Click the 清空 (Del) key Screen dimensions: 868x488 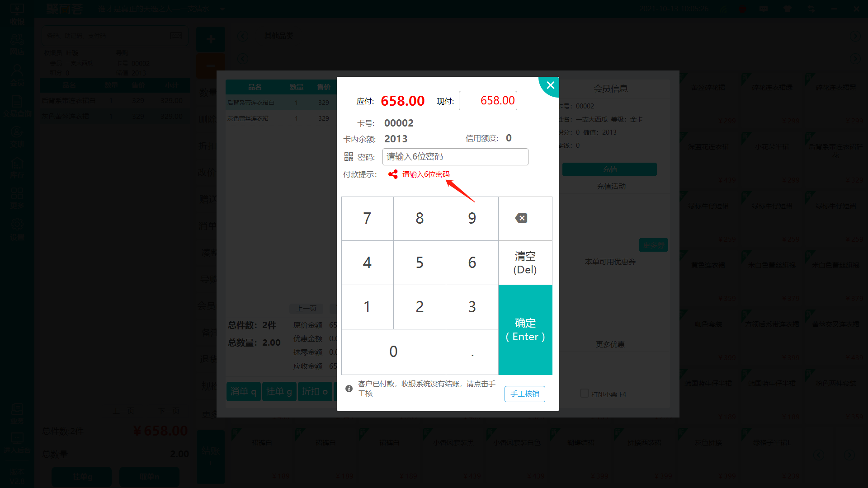click(x=525, y=263)
